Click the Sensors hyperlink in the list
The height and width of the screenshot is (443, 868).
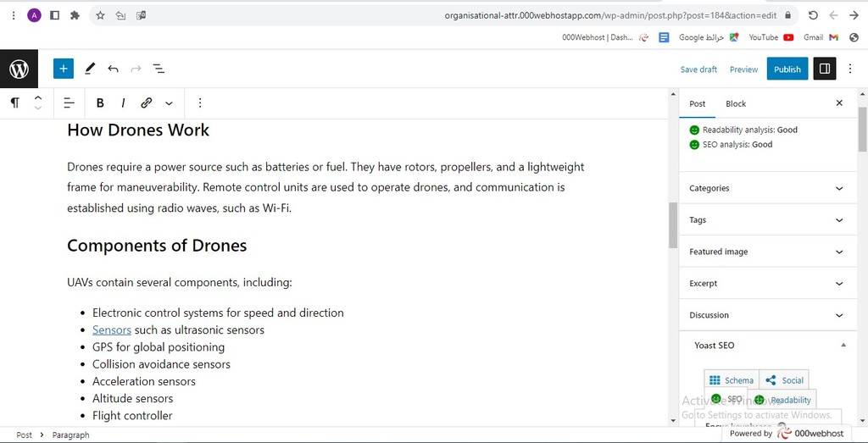(112, 329)
